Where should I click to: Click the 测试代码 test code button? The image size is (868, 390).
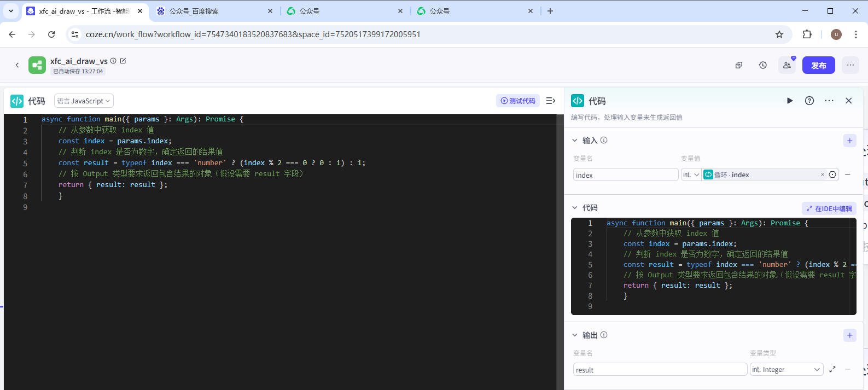click(x=518, y=101)
